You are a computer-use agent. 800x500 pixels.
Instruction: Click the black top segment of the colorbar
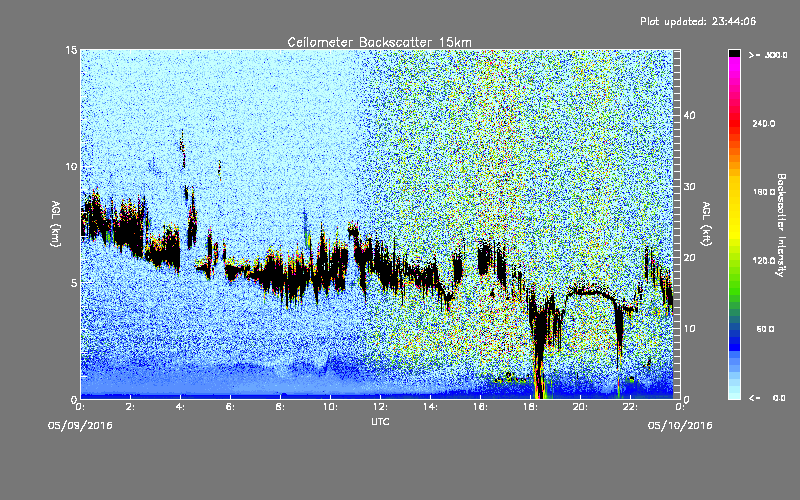click(x=734, y=53)
